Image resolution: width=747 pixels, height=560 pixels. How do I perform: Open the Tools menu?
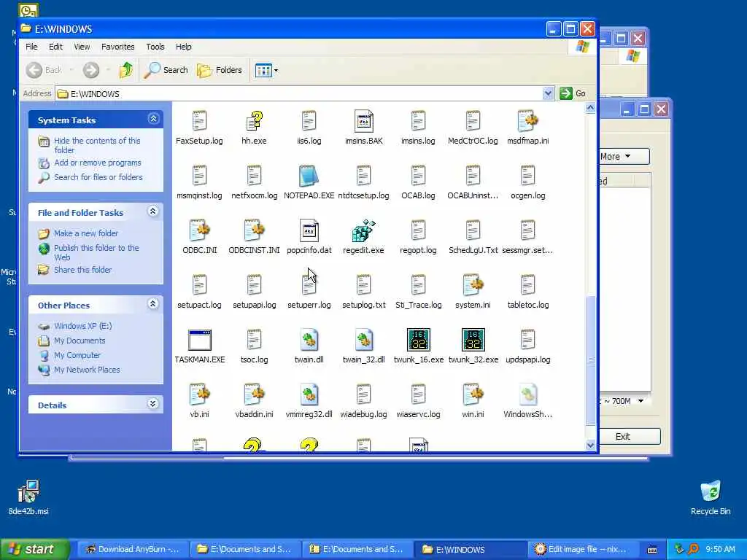(155, 47)
